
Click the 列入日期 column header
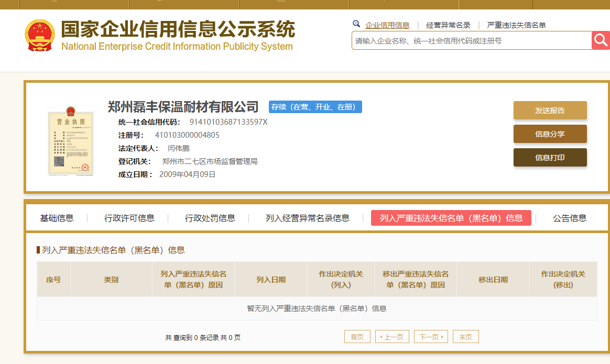[x=271, y=280]
